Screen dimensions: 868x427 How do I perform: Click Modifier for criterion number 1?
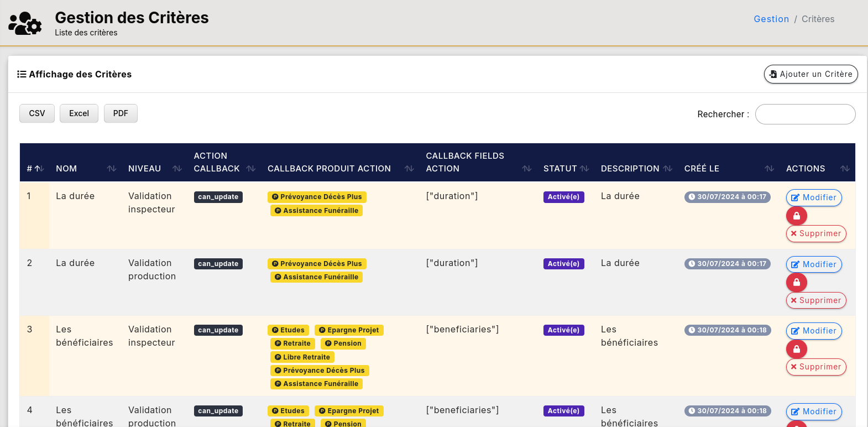click(813, 197)
